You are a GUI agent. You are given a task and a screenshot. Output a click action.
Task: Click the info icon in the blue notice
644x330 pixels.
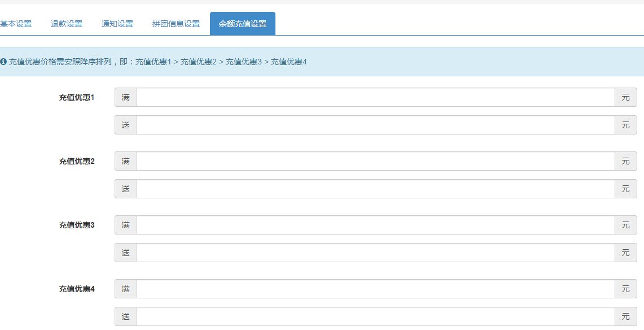4,62
